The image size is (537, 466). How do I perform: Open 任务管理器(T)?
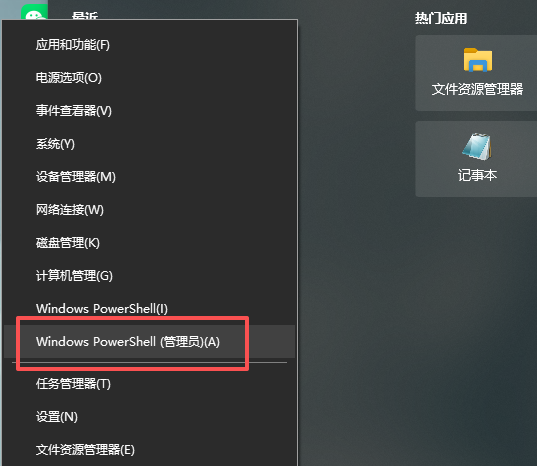click(150, 384)
